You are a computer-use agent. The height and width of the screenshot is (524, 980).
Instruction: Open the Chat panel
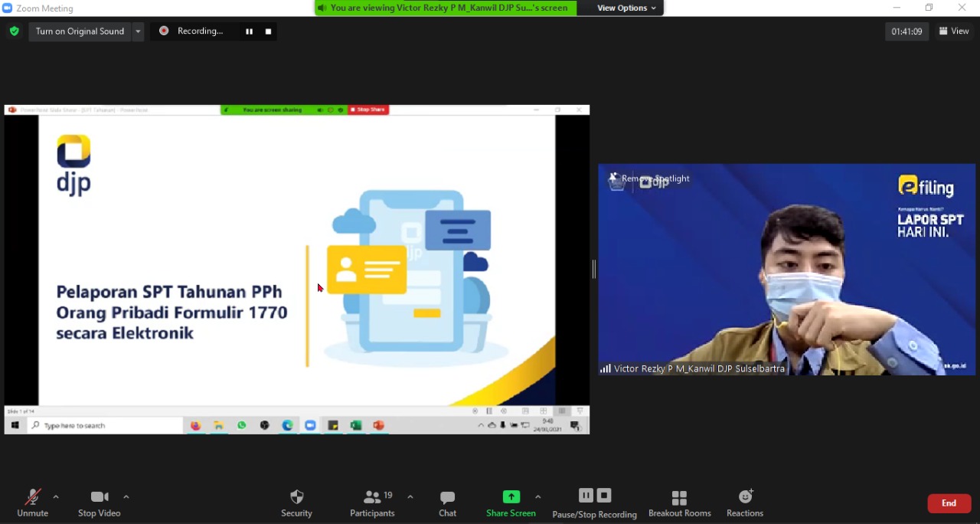click(447, 497)
